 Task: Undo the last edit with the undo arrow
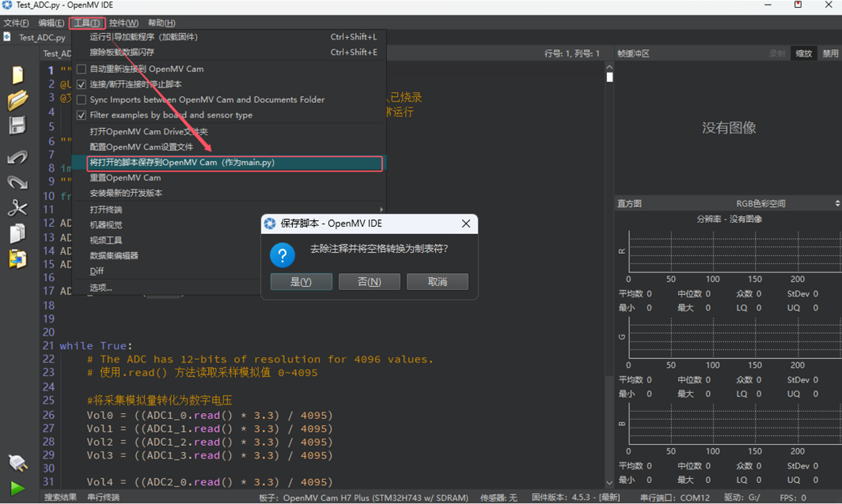click(18, 157)
